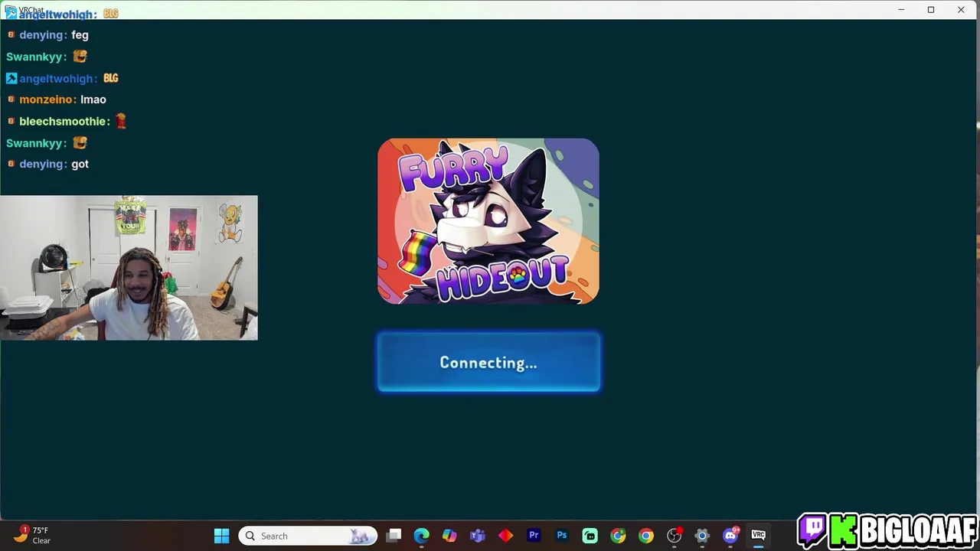The image size is (980, 551).
Task: Open the second Chrome icon in the taskbar
Action: [x=646, y=536]
